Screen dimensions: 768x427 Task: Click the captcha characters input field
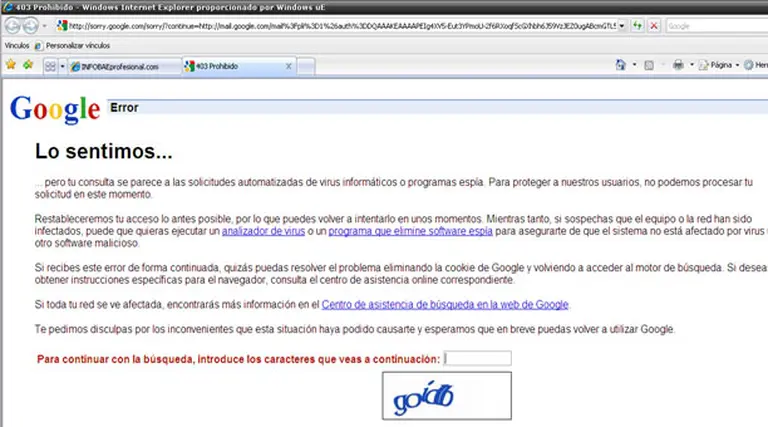[477, 358]
